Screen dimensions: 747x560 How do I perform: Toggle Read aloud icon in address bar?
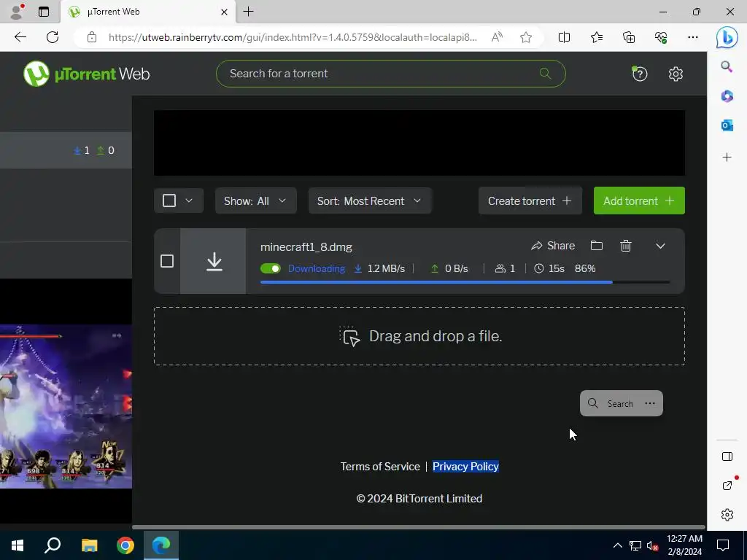pyautogui.click(x=497, y=37)
